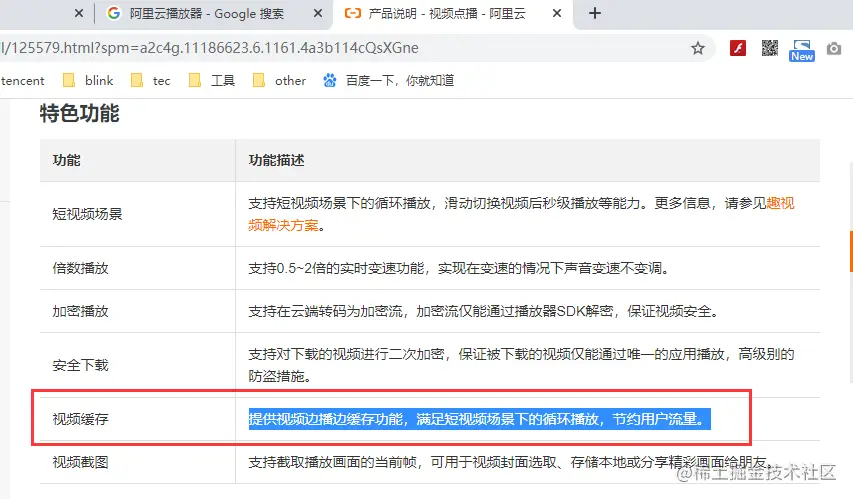Click the extension icon with New badge
Viewport: 853px width, 499px height.
click(x=802, y=50)
